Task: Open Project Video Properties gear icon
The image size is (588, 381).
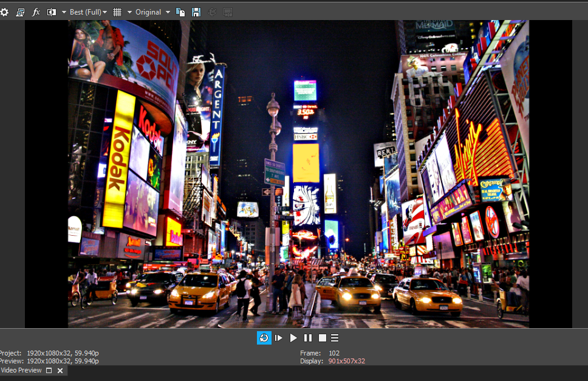Action: tap(4, 12)
